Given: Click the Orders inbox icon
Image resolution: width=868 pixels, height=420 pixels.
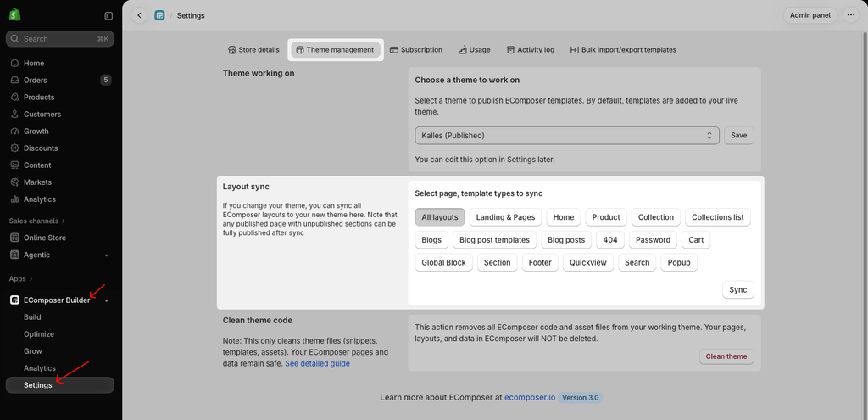Looking at the screenshot, I should click(x=15, y=81).
